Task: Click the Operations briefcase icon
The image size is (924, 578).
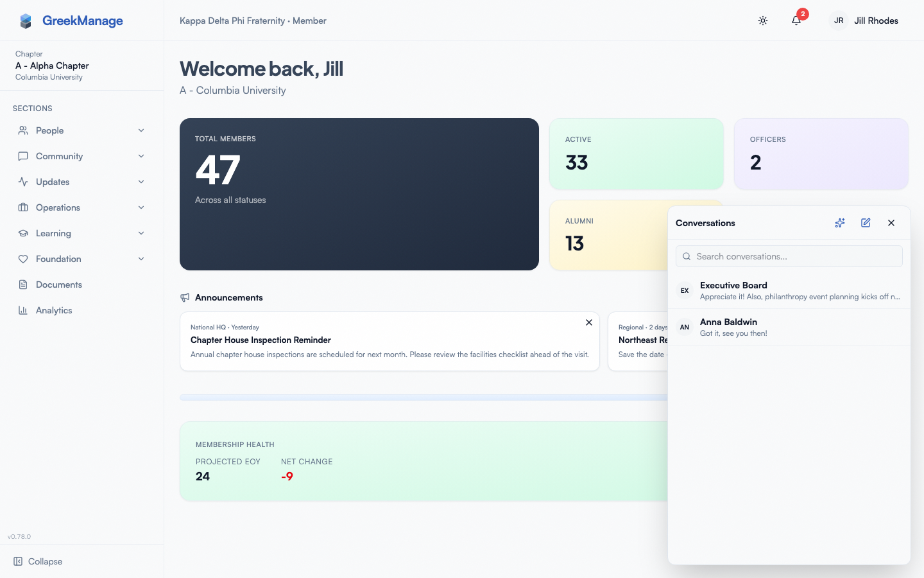Action: tap(23, 207)
